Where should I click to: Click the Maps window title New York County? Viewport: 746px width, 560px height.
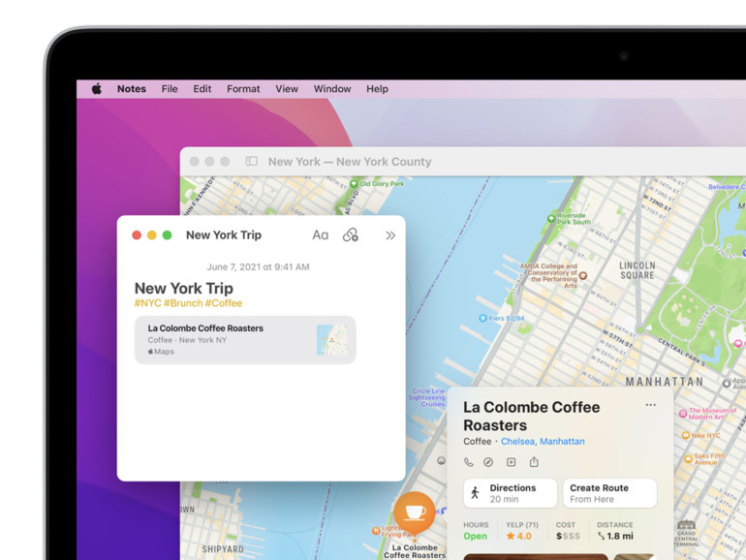coord(350,162)
